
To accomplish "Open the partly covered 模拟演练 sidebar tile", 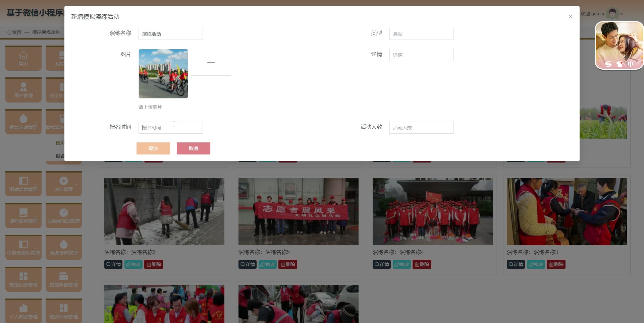I will pyautogui.click(x=55, y=122).
